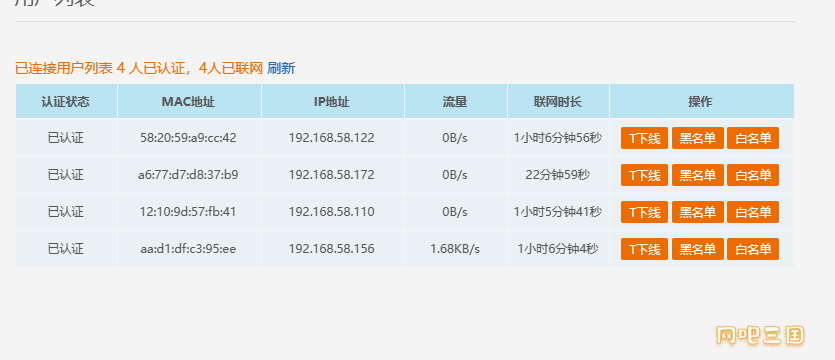This screenshot has height=360, width=835.
Task: Click the 流量 column header
Action: pos(456,101)
